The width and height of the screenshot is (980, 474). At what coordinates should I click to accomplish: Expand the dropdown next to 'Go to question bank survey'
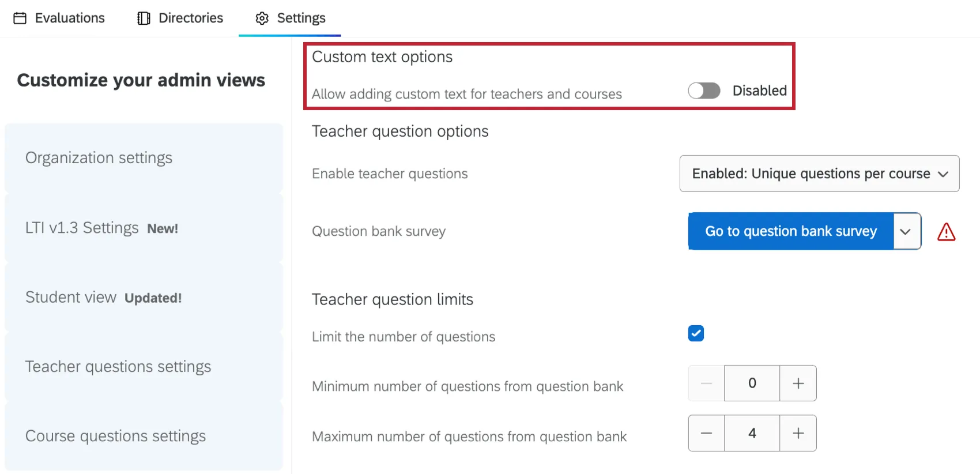coord(906,231)
